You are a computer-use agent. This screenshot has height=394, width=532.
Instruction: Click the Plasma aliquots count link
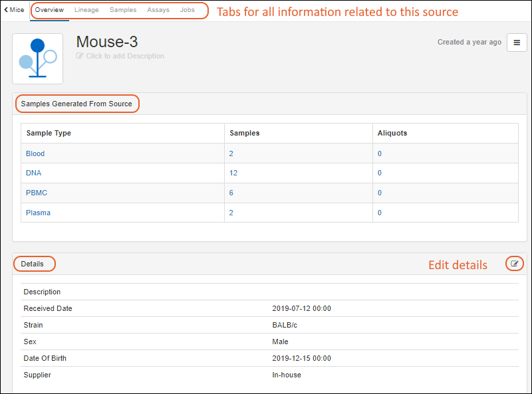[380, 213]
